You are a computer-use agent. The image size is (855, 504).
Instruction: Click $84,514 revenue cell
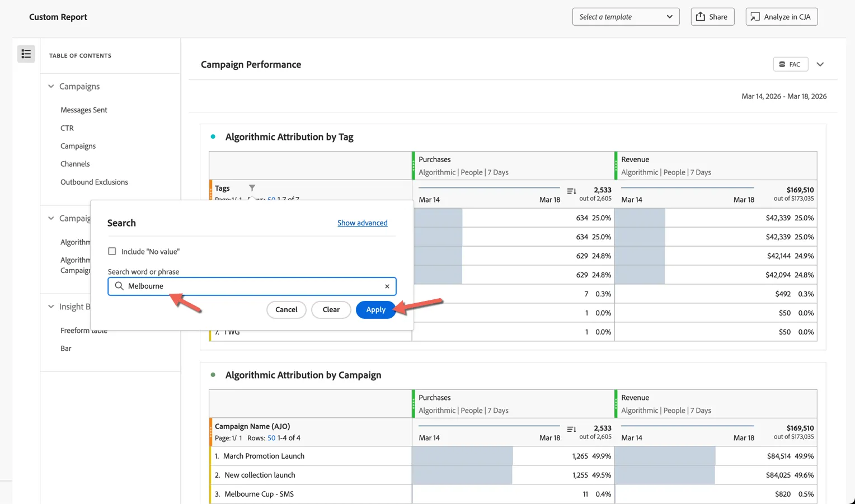pos(778,456)
